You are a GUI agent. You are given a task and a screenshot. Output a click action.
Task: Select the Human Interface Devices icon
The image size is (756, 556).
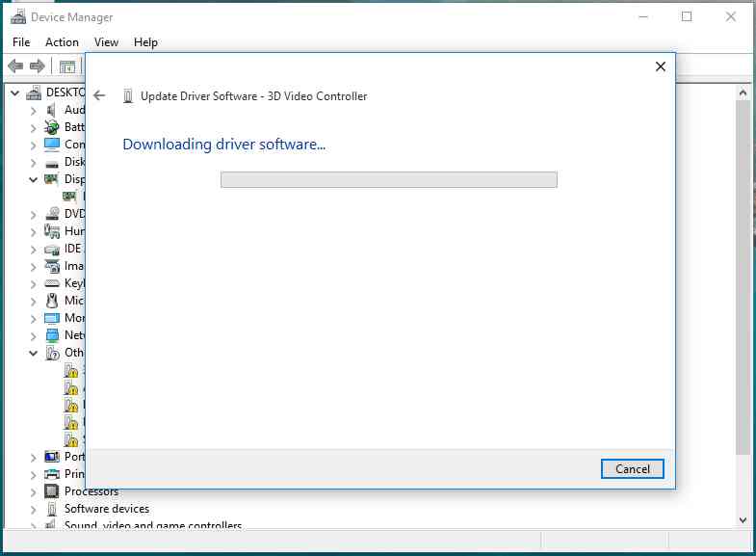(52, 231)
